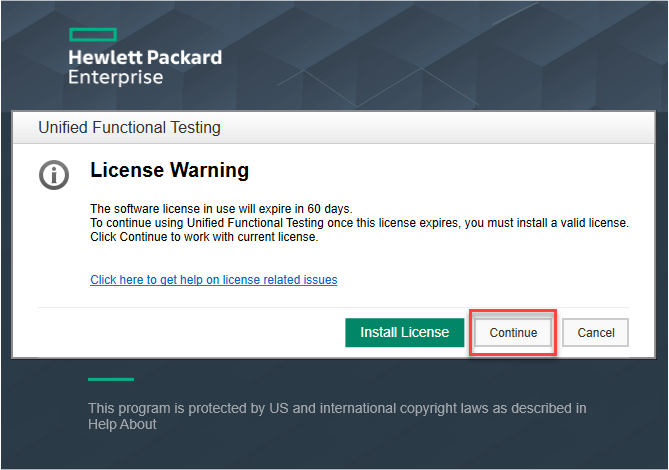This screenshot has width=669, height=470.
Task: Click the Install License button
Action: point(404,333)
